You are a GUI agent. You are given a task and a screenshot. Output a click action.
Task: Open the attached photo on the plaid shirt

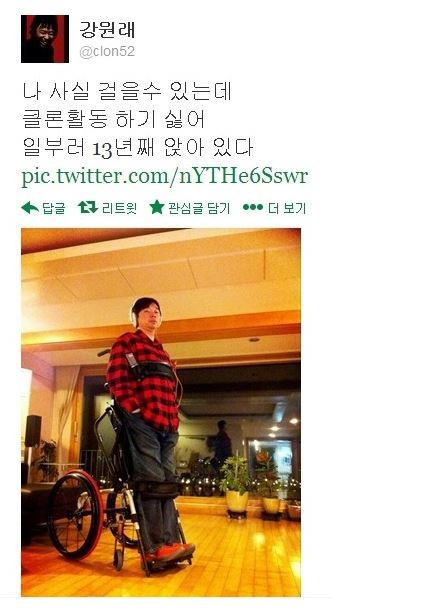pyautogui.click(x=142, y=381)
